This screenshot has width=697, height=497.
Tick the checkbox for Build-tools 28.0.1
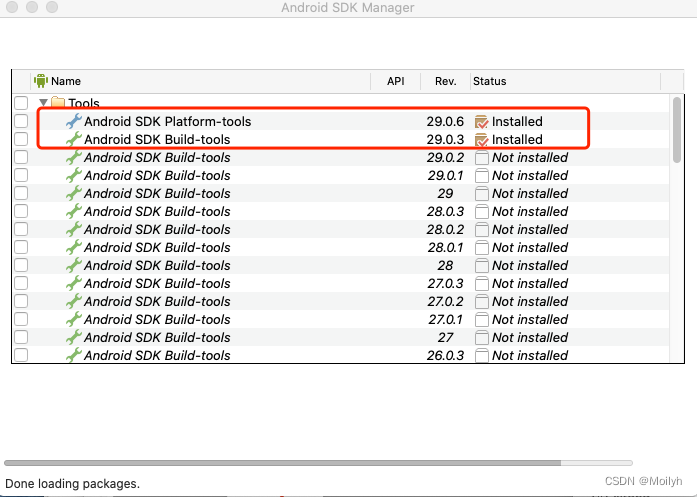[x=21, y=247]
